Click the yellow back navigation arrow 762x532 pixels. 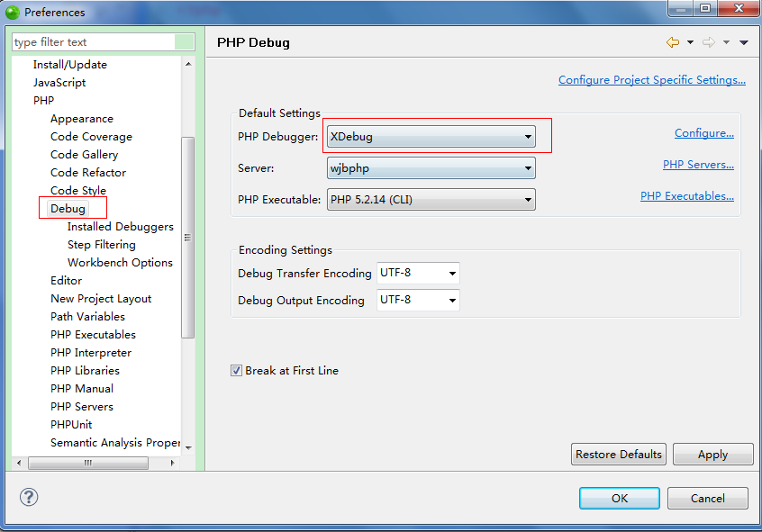coord(672,41)
